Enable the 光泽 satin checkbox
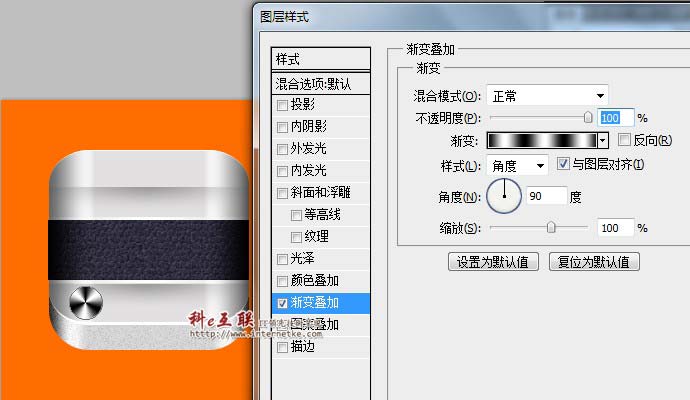Image resolution: width=690 pixels, height=400 pixels. 283,259
